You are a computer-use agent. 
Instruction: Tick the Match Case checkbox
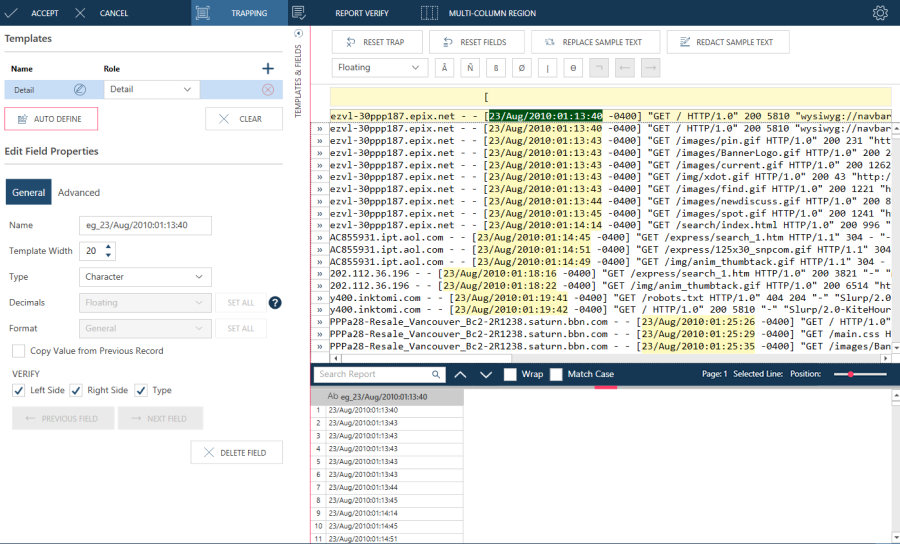coord(556,374)
